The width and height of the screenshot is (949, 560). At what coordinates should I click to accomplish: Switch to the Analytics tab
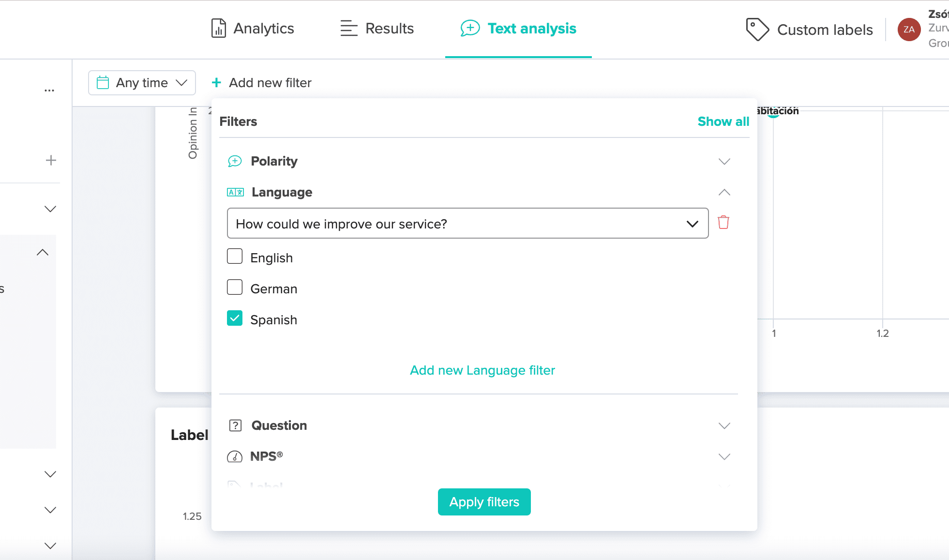point(252,28)
